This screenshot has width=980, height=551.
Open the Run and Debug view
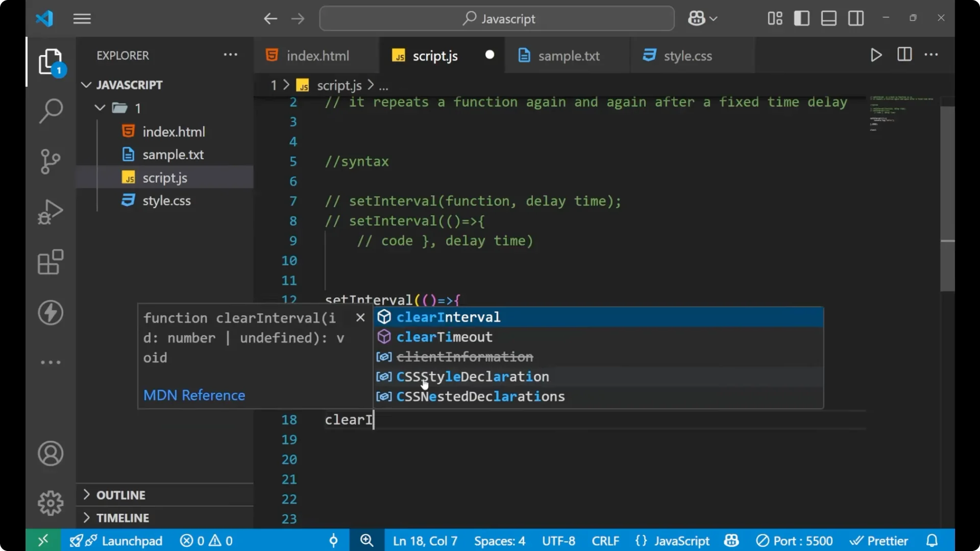[x=51, y=212]
